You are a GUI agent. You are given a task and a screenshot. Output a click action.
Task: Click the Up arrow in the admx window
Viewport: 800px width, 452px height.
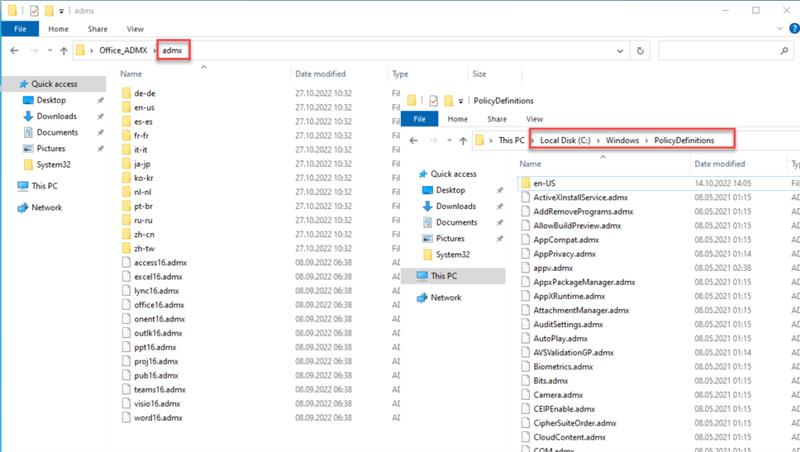point(64,51)
